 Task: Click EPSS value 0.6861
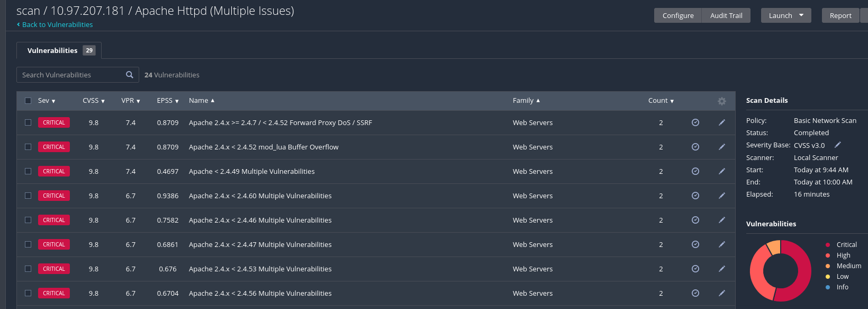[168, 244]
